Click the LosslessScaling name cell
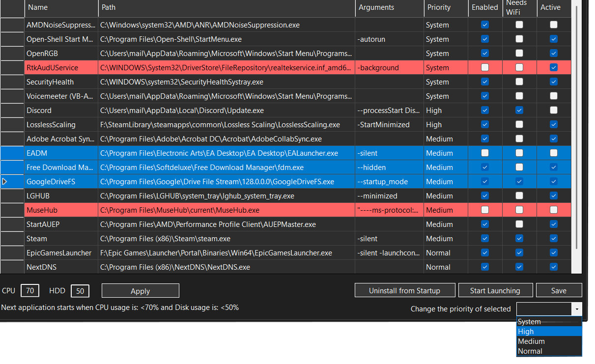The width and height of the screenshot is (595, 364). tap(61, 125)
